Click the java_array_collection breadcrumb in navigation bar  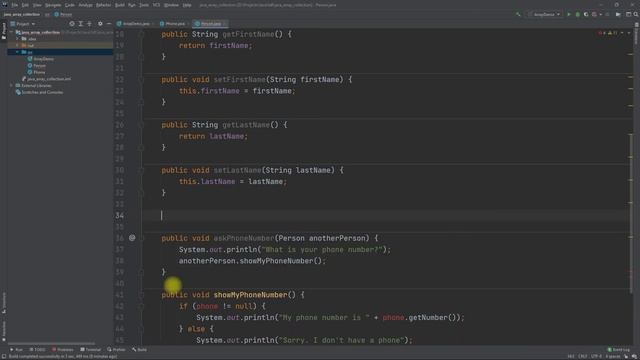[22, 14]
